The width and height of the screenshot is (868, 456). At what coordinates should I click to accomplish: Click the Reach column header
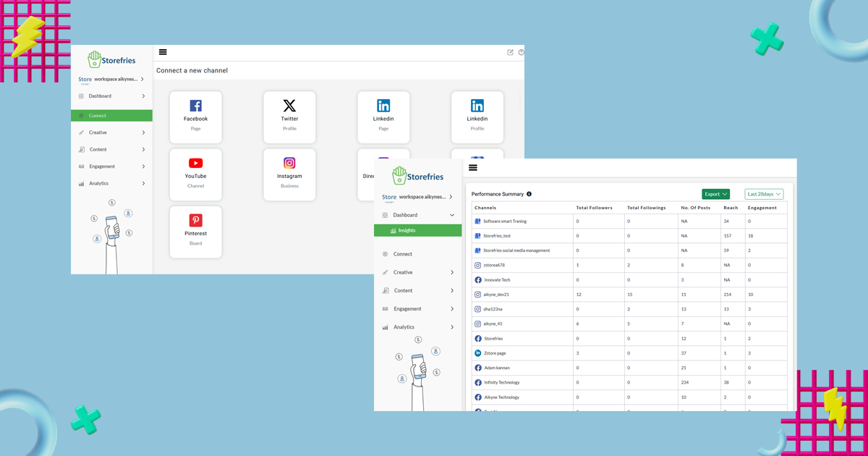pos(731,208)
